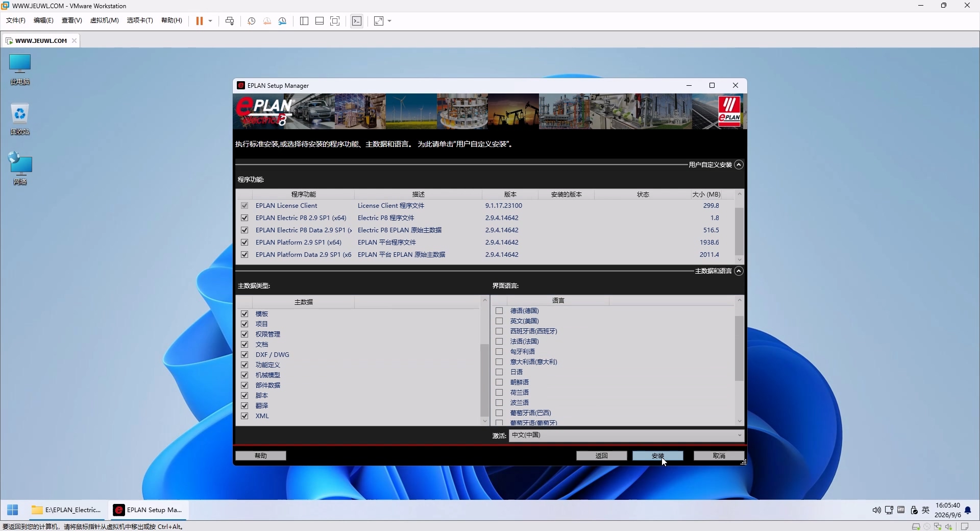Click the EPLAN Setup Manager taskbar item
980x531 pixels.
148,510
